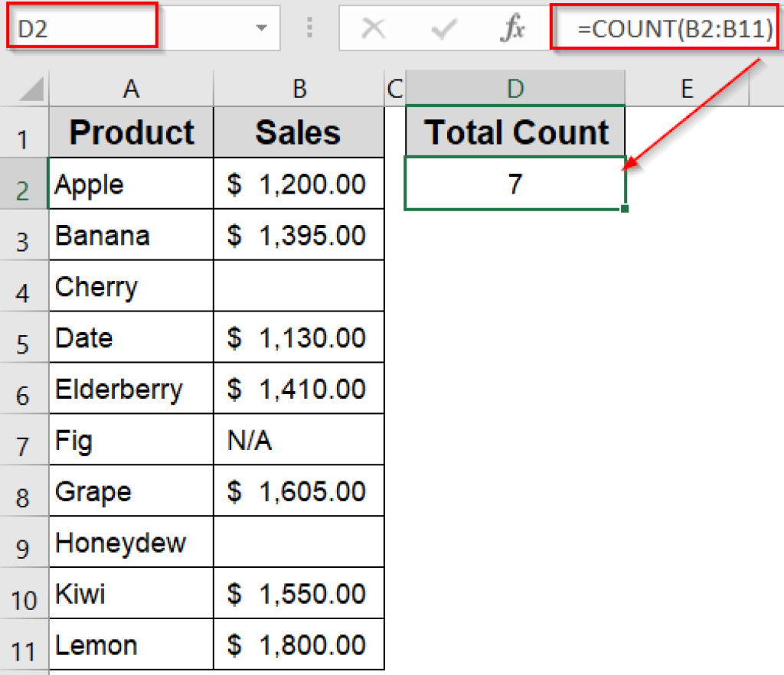Click row 7 header to select it
Viewport: 784px width, 675px height.
(24, 440)
